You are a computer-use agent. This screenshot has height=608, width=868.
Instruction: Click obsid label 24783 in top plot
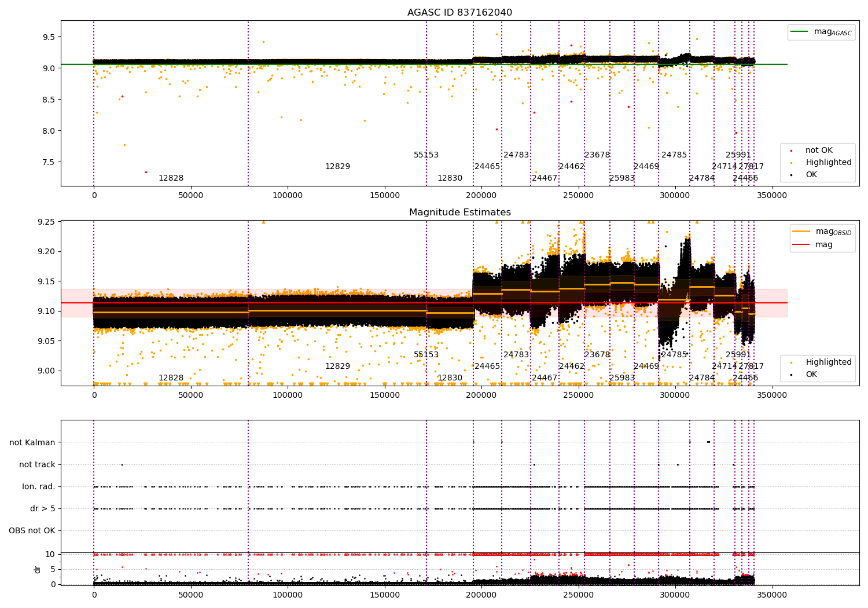[x=516, y=155]
